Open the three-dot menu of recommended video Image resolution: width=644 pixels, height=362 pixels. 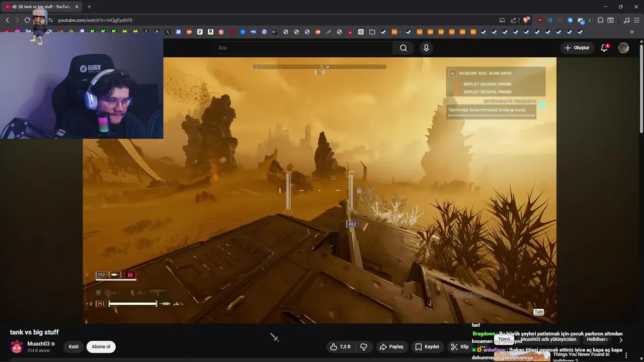coord(626,355)
